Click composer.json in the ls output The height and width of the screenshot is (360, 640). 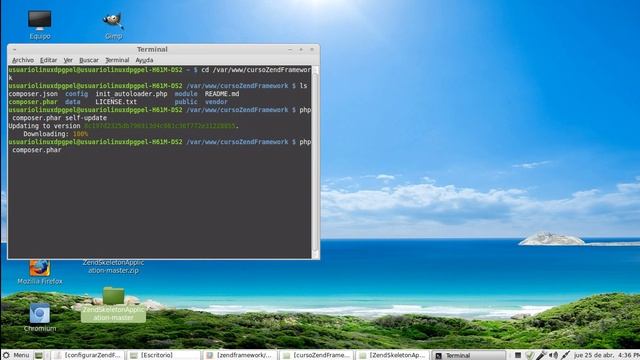point(33,94)
